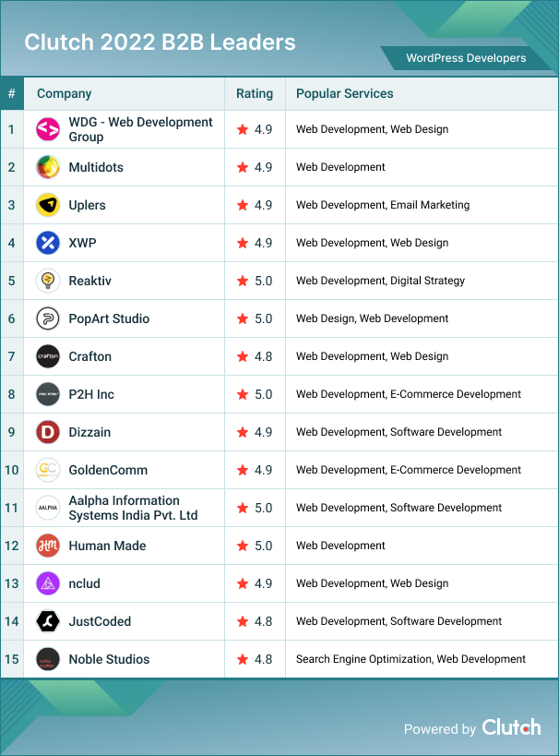This screenshot has height=756, width=559.
Task: Click the Multidots colorful logo
Action: (48, 167)
